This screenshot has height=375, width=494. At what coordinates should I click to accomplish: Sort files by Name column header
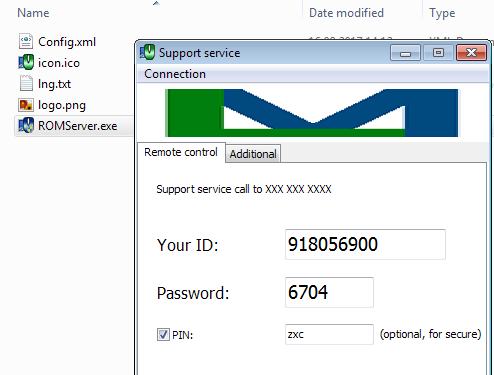pos(33,13)
